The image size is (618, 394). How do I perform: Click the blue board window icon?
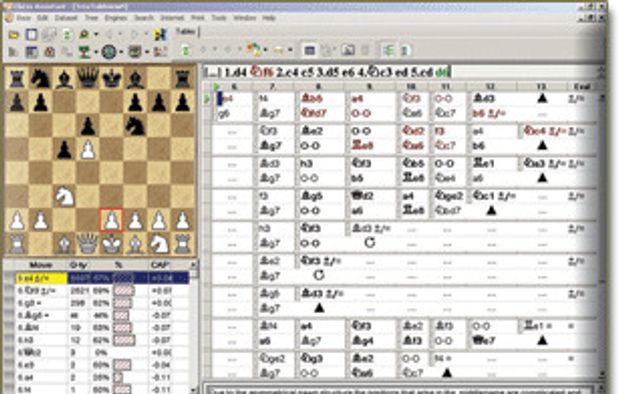pos(32,35)
